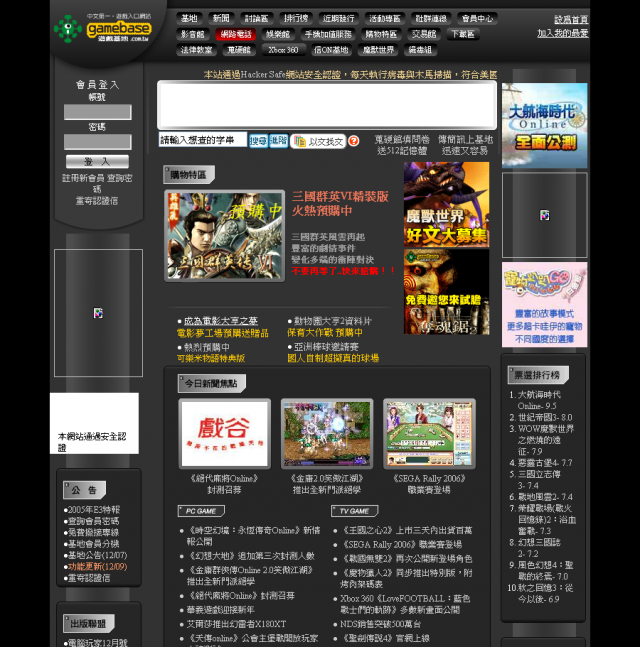Open the 會員中心 nav item
The height and width of the screenshot is (648, 640).
(477, 18)
